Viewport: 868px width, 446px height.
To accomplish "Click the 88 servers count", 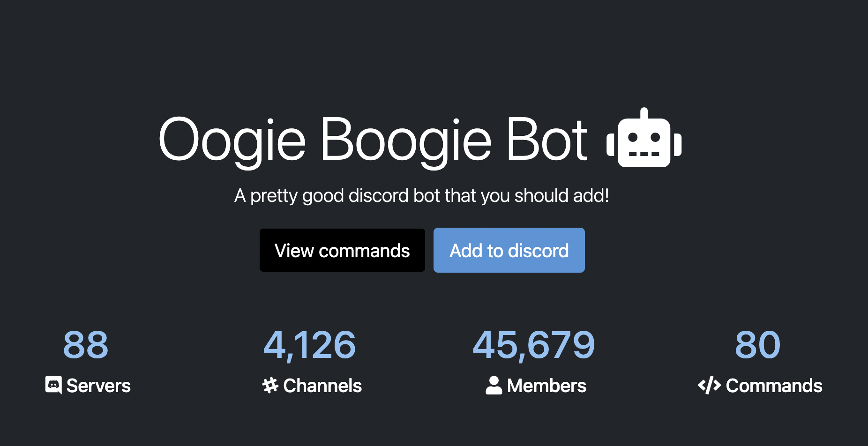I will [x=86, y=345].
